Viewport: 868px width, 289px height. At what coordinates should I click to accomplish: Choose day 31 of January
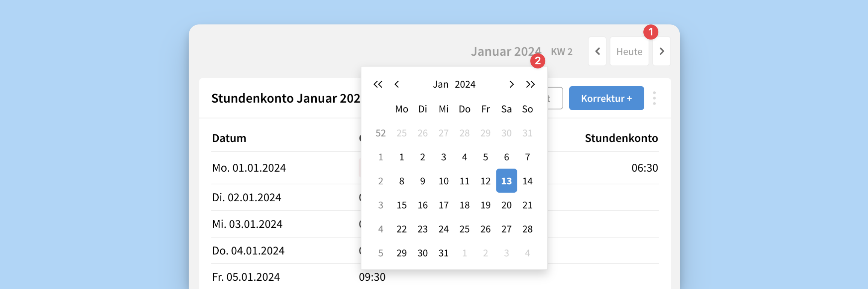443,253
